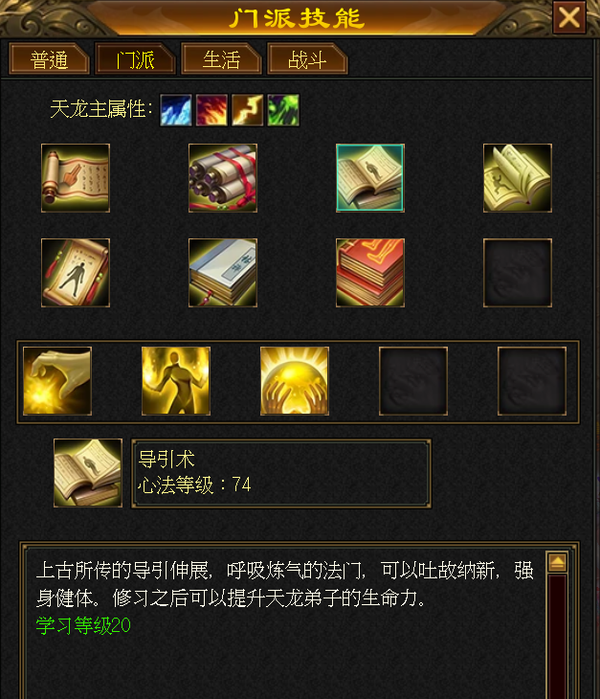Click the golden aura figure skill icon
Screen dimensions: 600x699
pyautogui.click(x=176, y=381)
